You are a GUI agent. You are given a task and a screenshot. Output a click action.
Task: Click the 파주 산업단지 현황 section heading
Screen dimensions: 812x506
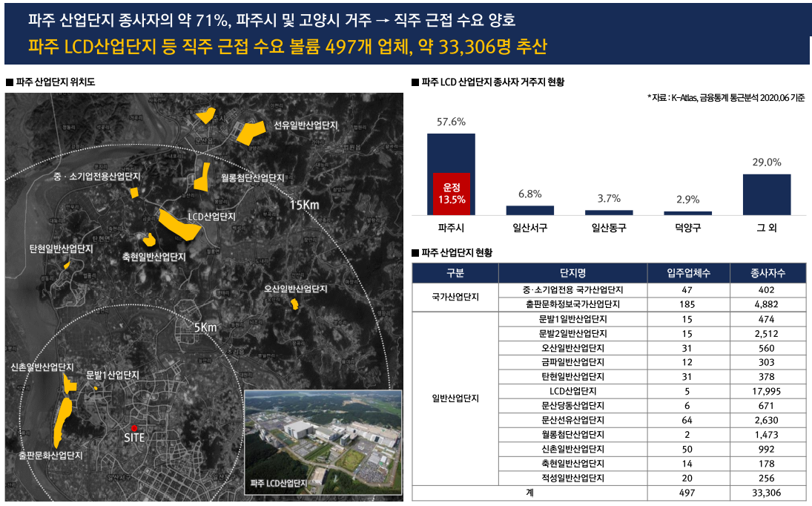point(452,253)
